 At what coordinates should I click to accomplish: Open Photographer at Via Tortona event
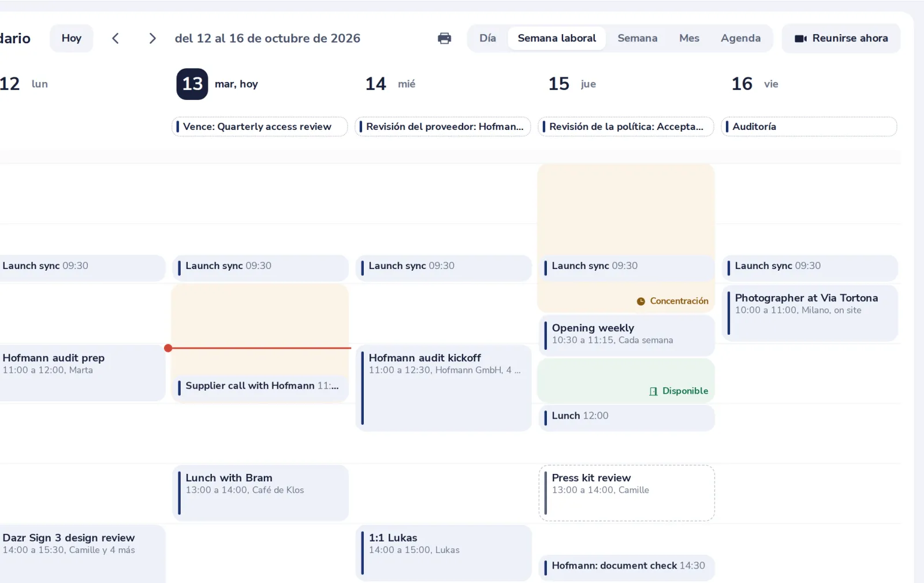(x=810, y=313)
